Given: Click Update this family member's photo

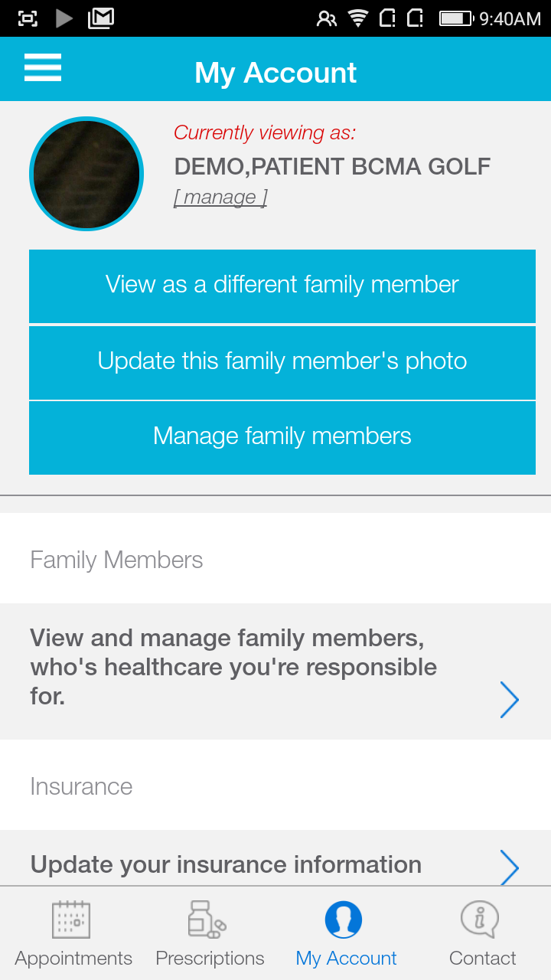Looking at the screenshot, I should (x=282, y=362).
